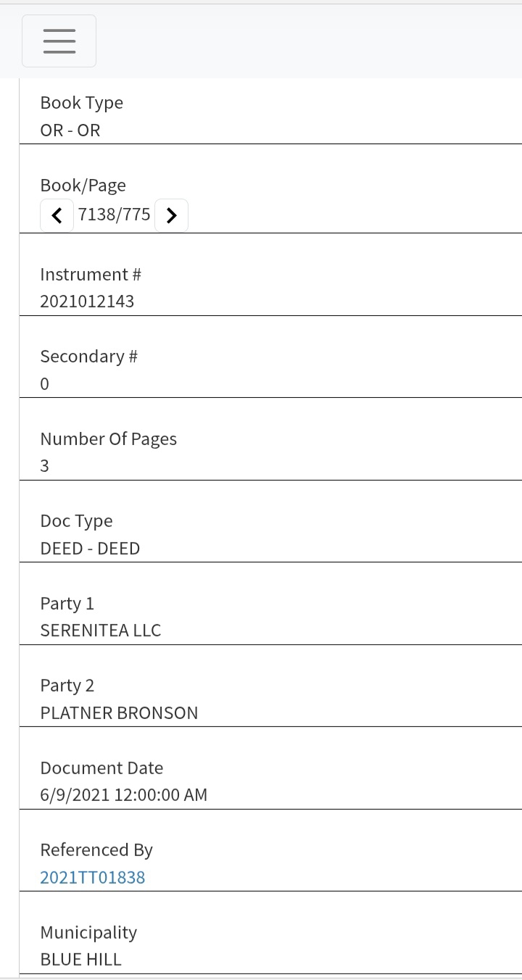Image resolution: width=522 pixels, height=980 pixels.
Task: Click the Referenced By field label
Action: pyautogui.click(x=96, y=850)
